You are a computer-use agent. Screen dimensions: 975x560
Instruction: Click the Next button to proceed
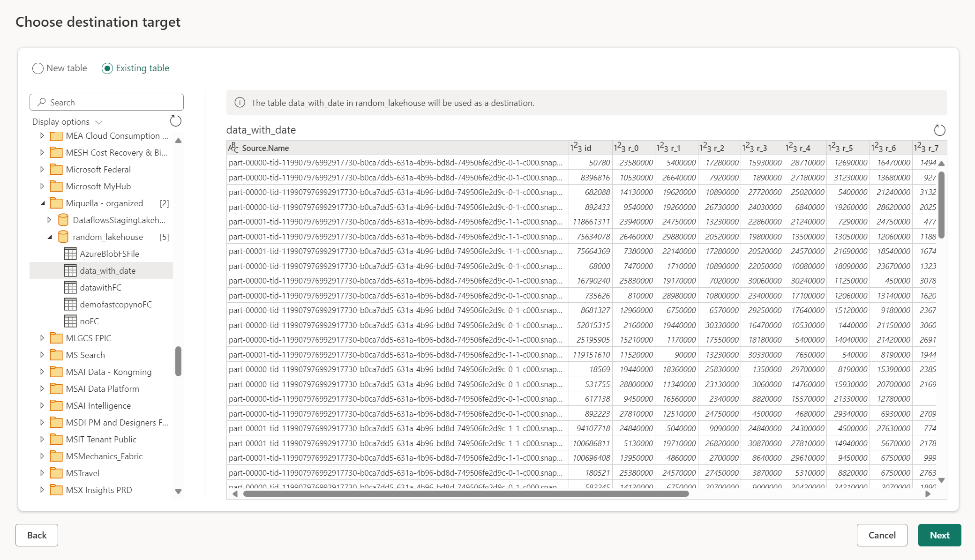[x=939, y=535]
